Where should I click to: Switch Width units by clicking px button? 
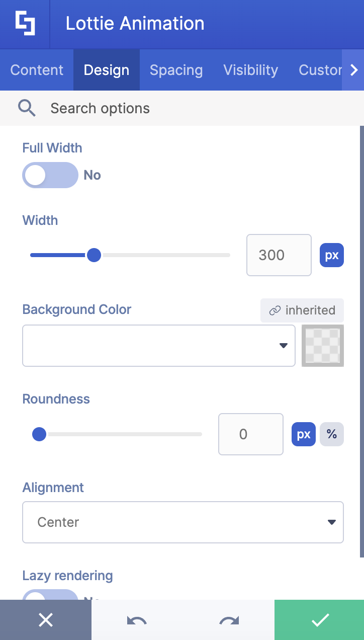[331, 255]
